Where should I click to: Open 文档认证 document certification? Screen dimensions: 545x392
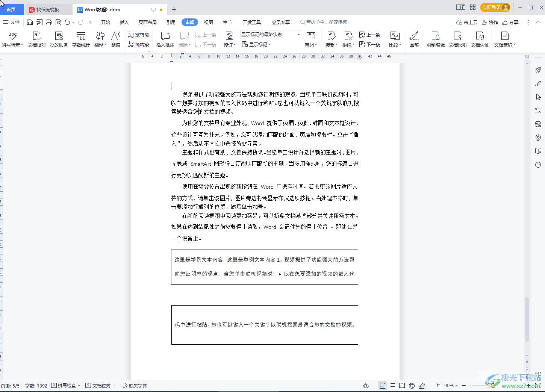(x=480, y=39)
